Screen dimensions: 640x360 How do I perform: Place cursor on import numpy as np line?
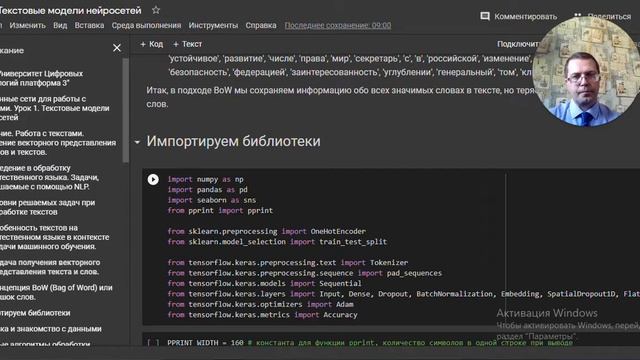pos(205,179)
